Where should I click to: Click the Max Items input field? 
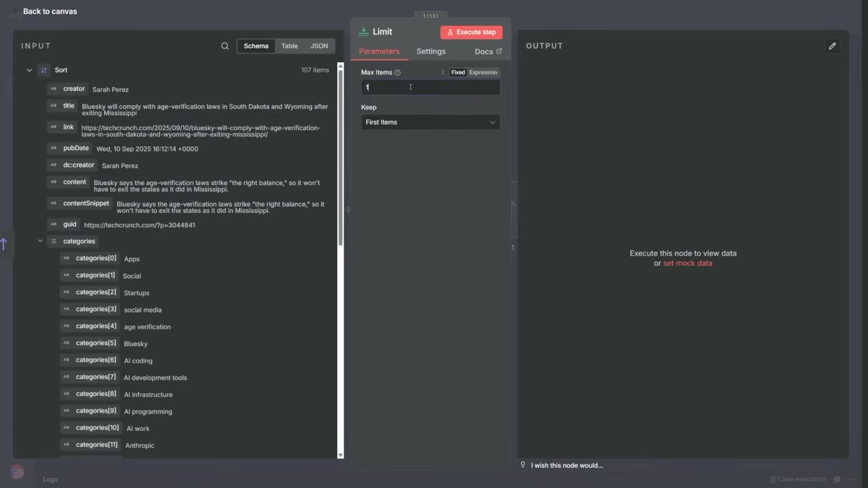coord(430,87)
